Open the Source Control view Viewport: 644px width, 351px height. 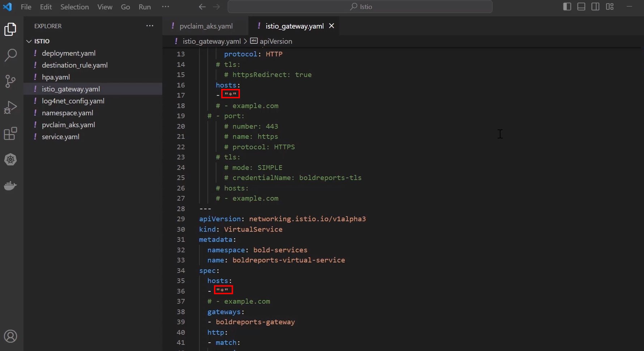(x=10, y=81)
